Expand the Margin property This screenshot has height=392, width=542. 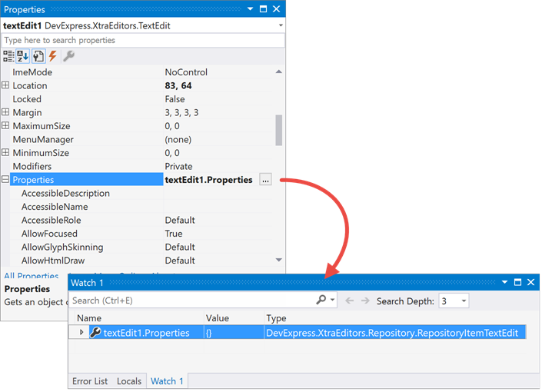click(x=5, y=112)
